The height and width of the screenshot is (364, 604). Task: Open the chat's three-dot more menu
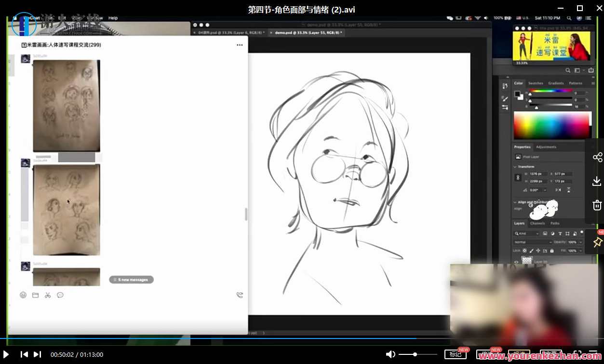coord(240,45)
